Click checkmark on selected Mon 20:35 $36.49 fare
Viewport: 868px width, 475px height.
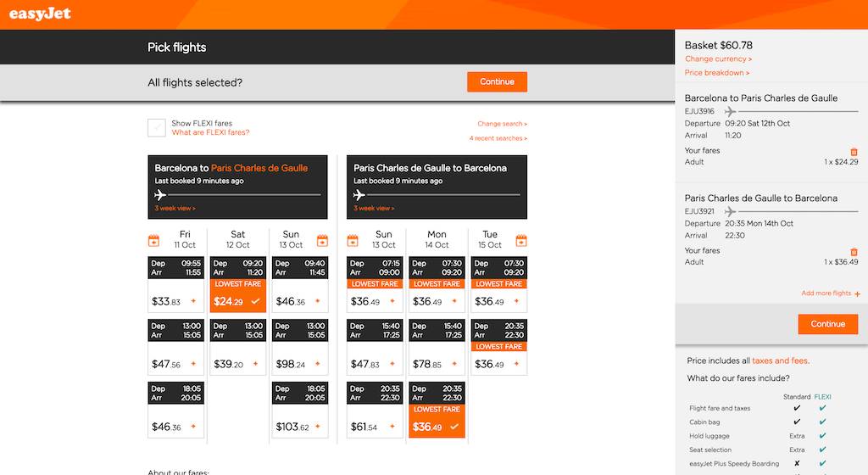pyautogui.click(x=454, y=427)
